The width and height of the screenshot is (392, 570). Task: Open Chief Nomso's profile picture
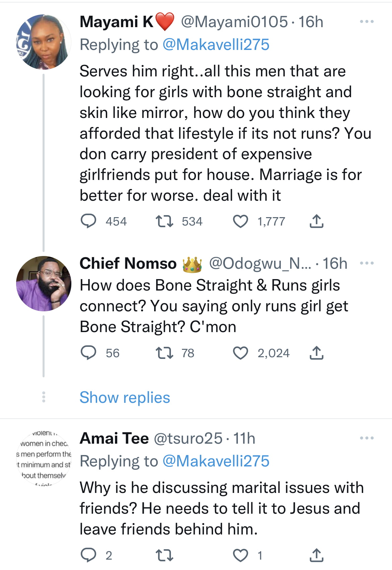tap(44, 283)
